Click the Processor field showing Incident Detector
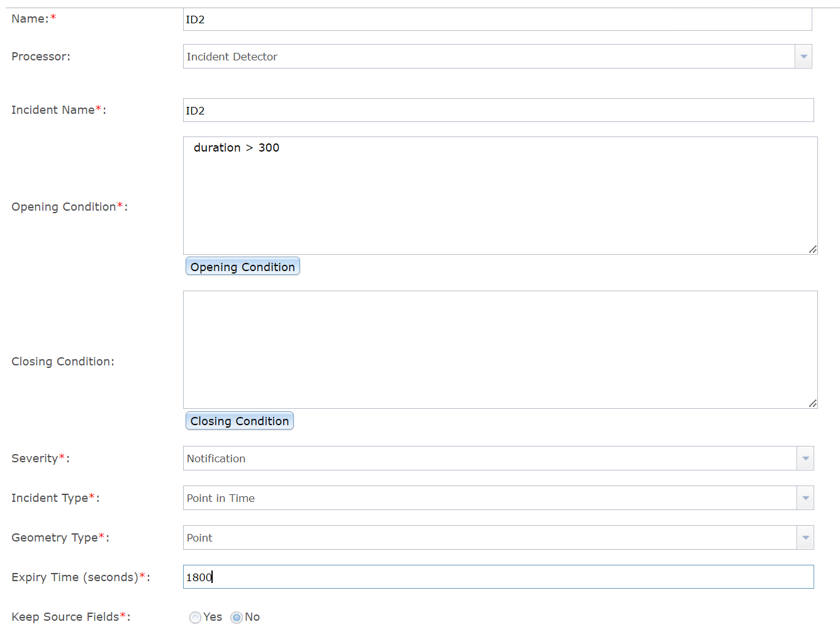The width and height of the screenshot is (840, 639). pyautogui.click(x=440, y=56)
